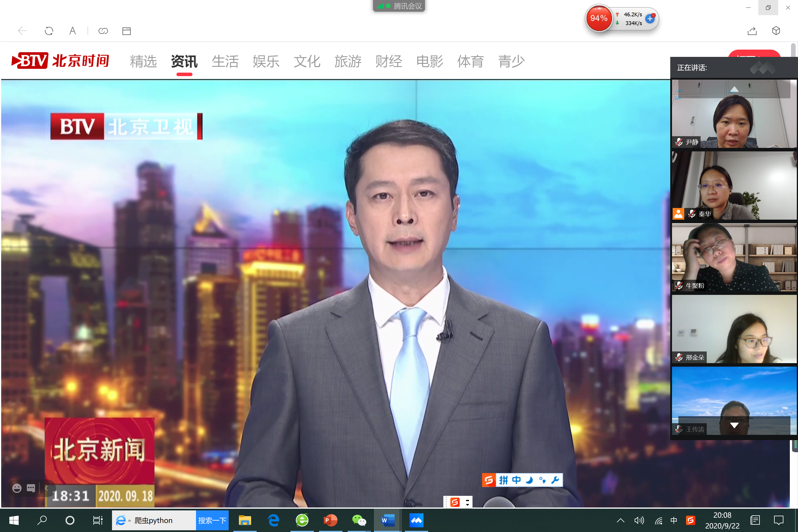Switch to the 财经 tab
This screenshot has height=532, width=798.
click(388, 62)
